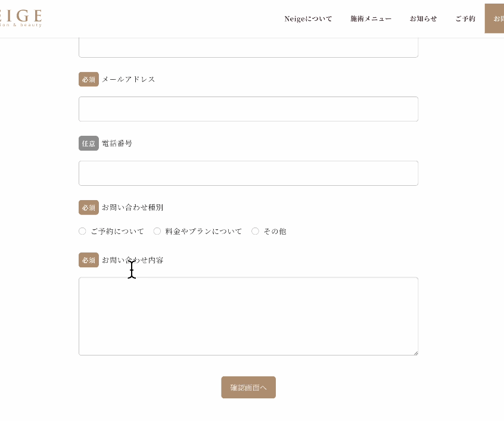Click the お問い合わせ種別 field label
Image resolution: width=504 pixels, height=421 pixels.
(133, 207)
